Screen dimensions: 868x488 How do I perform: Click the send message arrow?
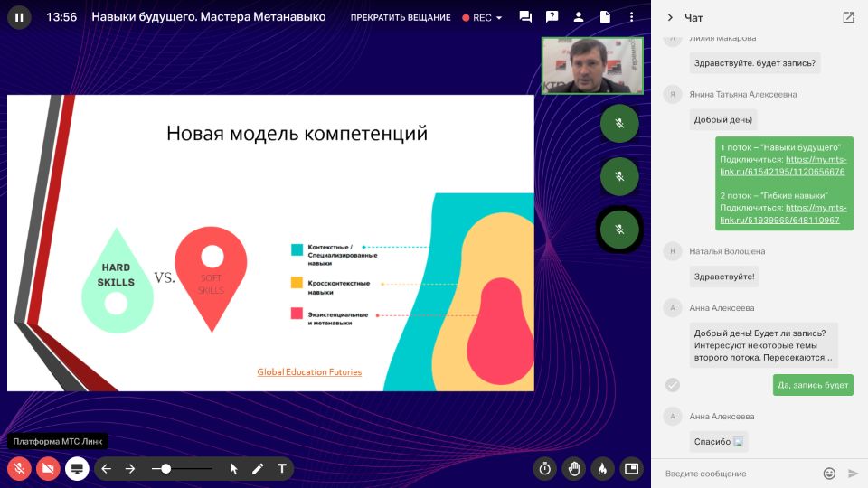pyautogui.click(x=853, y=474)
